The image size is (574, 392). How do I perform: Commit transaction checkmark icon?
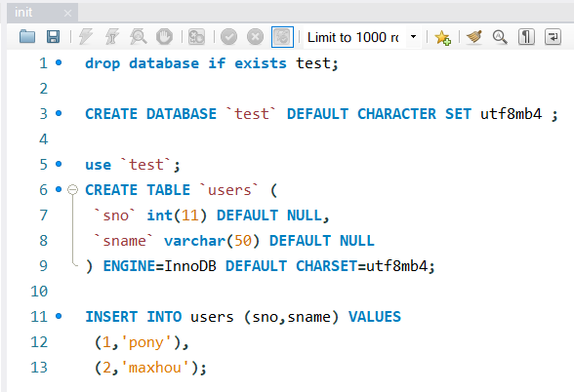click(x=228, y=37)
